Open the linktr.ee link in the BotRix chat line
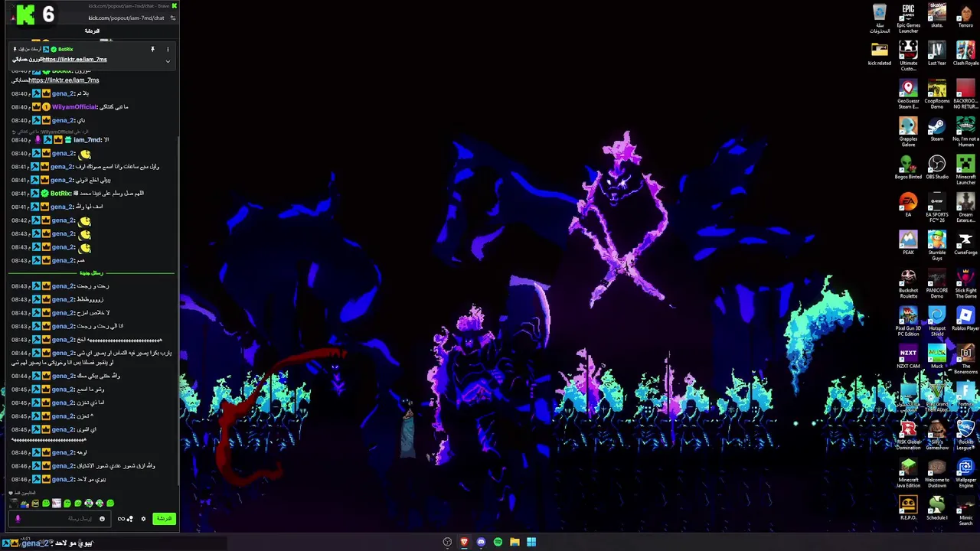980x551 pixels. pyautogui.click(x=64, y=80)
